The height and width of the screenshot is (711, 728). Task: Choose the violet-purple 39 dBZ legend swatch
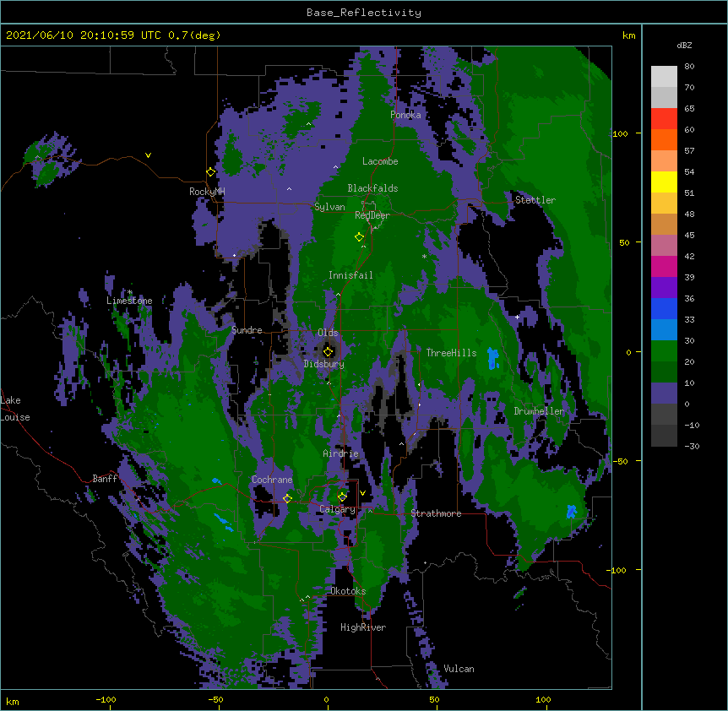click(x=664, y=288)
